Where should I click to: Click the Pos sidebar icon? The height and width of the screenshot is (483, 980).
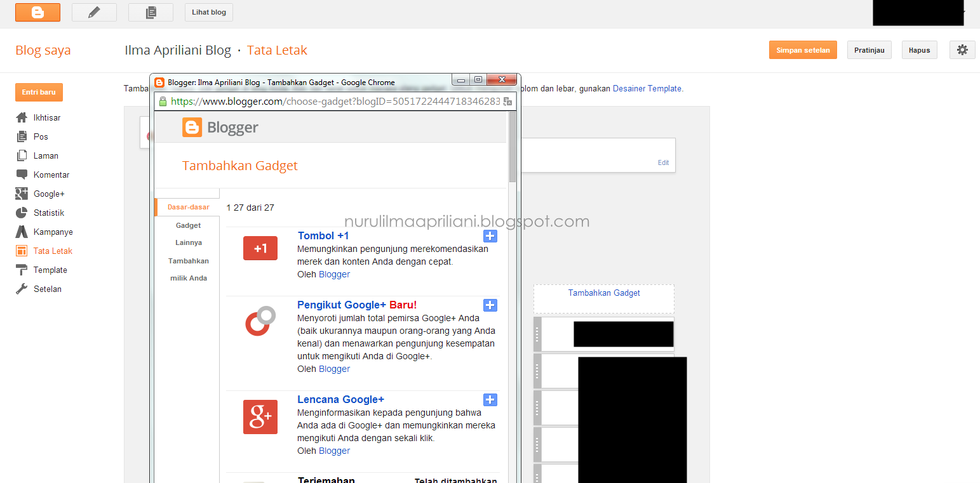(x=22, y=136)
